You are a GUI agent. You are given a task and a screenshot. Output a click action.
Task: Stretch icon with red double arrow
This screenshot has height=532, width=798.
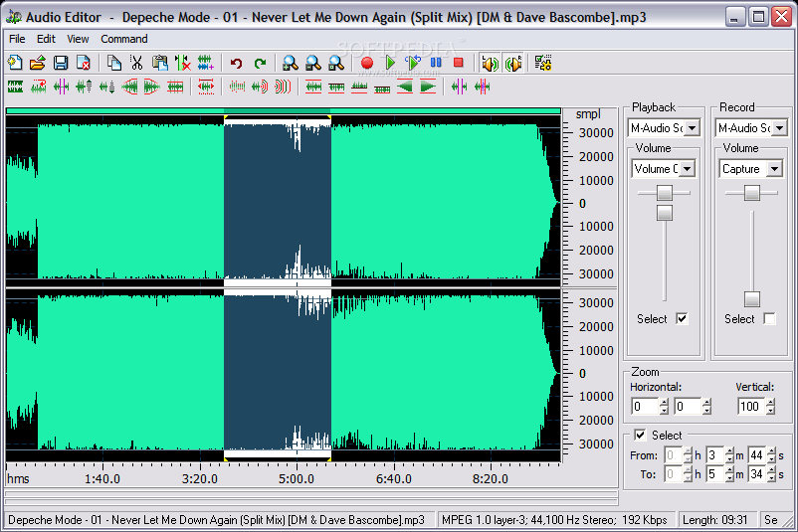(x=206, y=87)
